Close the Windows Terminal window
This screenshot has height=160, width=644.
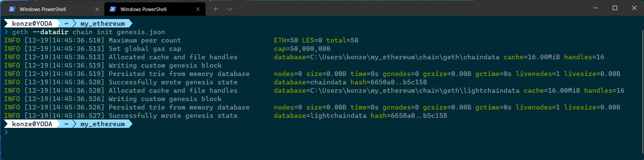[x=634, y=8]
